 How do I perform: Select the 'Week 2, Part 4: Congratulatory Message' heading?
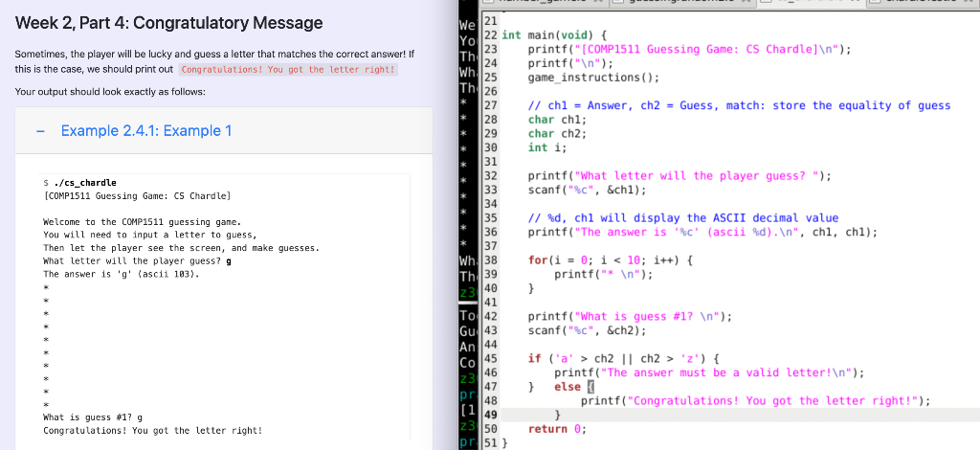pyautogui.click(x=168, y=24)
